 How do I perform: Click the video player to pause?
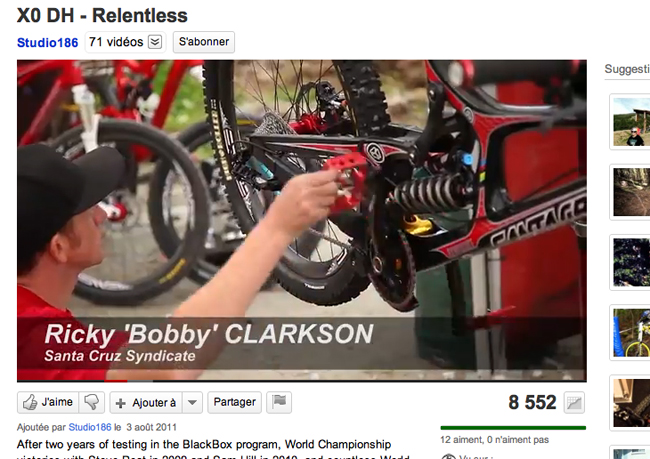click(302, 219)
